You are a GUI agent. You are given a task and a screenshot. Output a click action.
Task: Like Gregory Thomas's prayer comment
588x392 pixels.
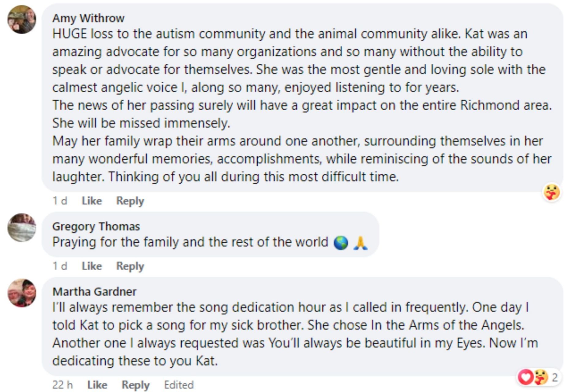(92, 266)
